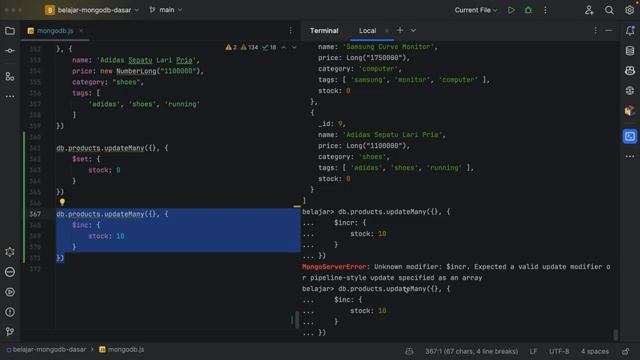Screen dimensions: 640x360
Task: Open the Git tool window icon
Action: pyautogui.click(x=10, y=331)
